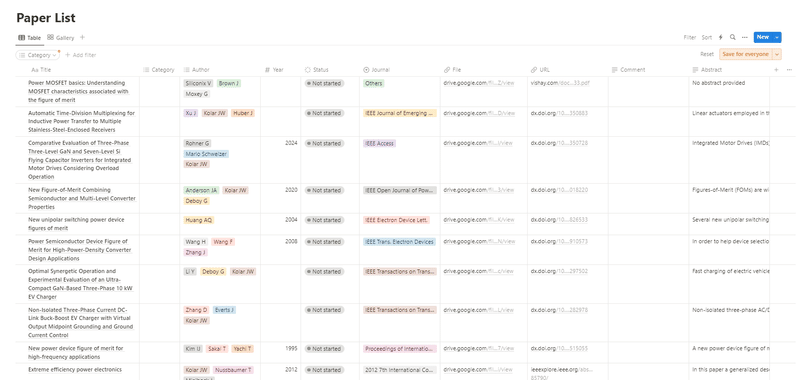Add a new view with plus icon
Screen dimensions: 800x380
click(x=83, y=37)
